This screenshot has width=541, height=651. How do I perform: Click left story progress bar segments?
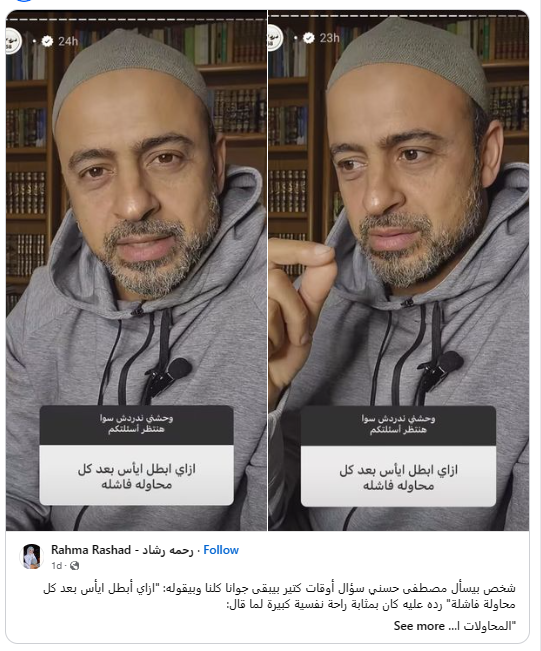(136, 19)
